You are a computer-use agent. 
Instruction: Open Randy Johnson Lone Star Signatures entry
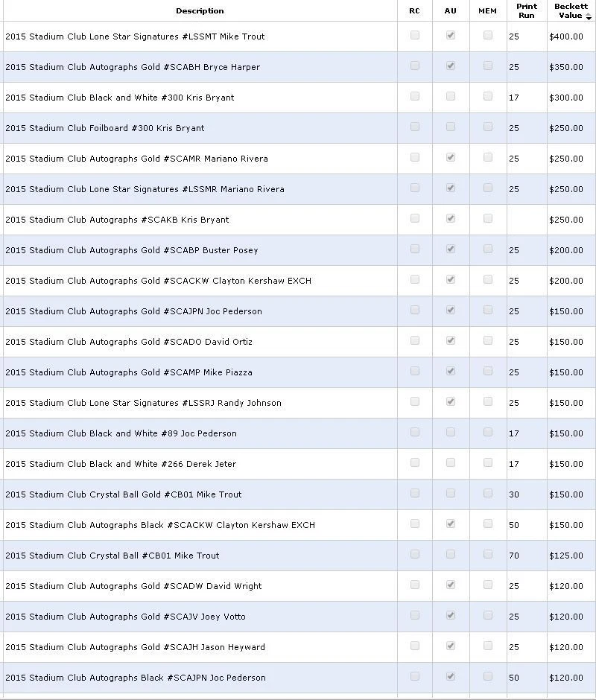(x=144, y=403)
